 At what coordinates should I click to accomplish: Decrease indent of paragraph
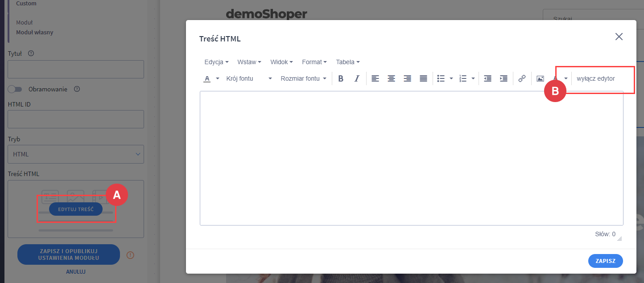(487, 78)
